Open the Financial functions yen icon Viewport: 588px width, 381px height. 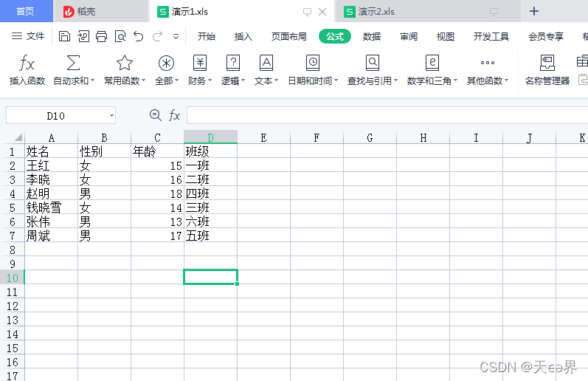pyautogui.click(x=200, y=63)
